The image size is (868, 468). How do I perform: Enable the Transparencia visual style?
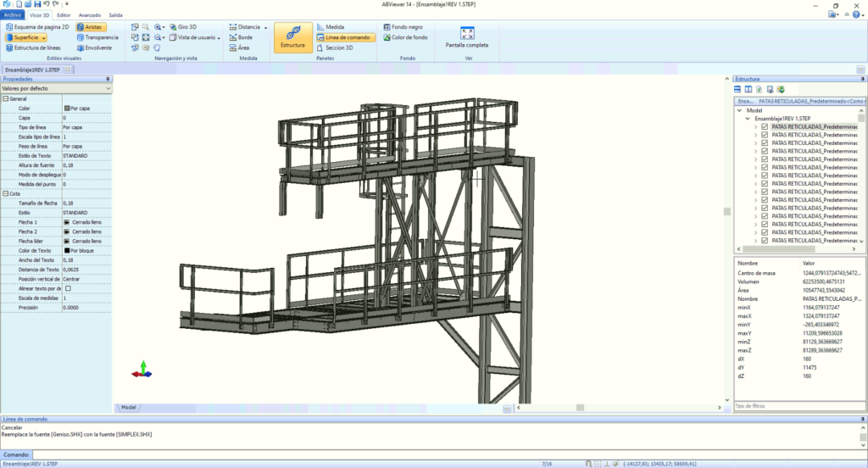pos(97,37)
